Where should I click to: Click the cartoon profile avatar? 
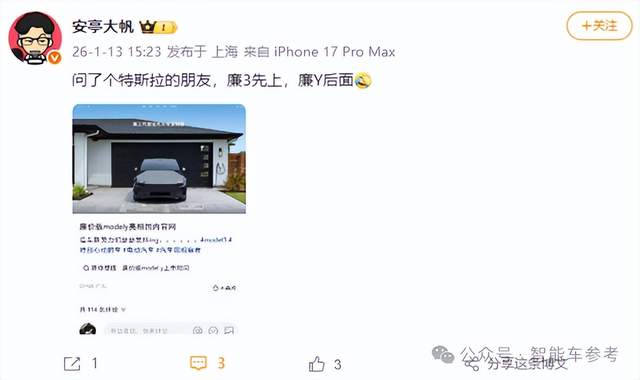pos(35,38)
